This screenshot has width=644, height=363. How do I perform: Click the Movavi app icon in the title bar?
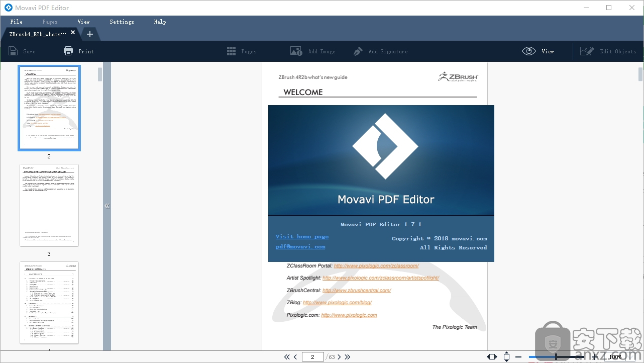click(x=8, y=8)
